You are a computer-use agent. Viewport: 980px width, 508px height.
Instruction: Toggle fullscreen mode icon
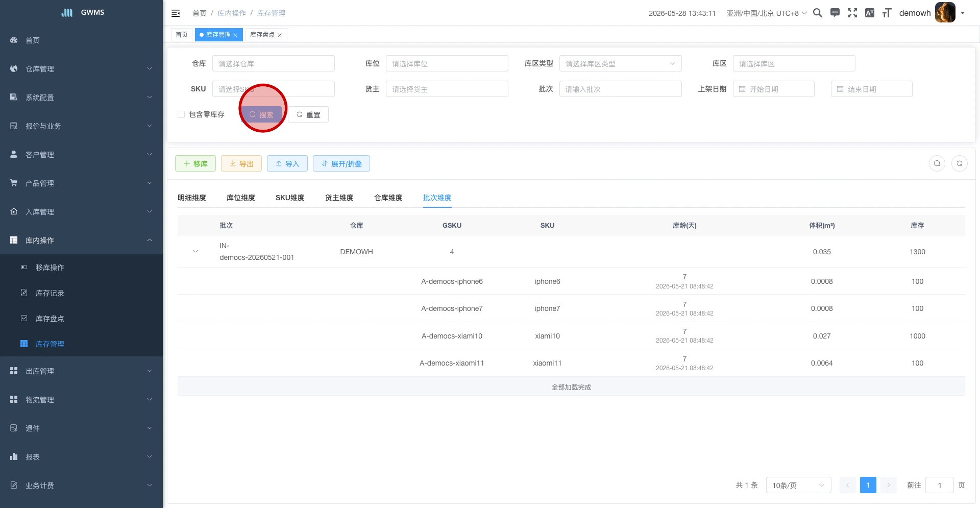click(x=852, y=13)
